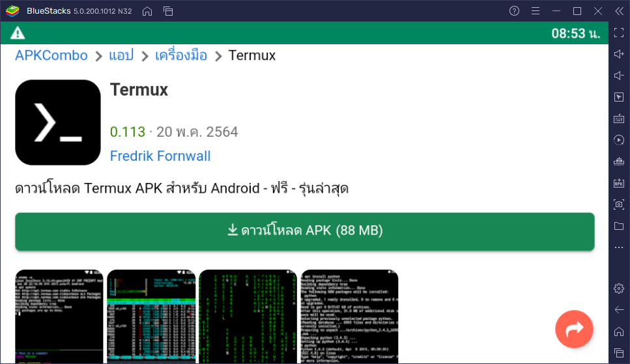This screenshot has height=364, width=630.
Task: Click ดาวน์โหลด Termux APK description line
Action: tap(182, 188)
